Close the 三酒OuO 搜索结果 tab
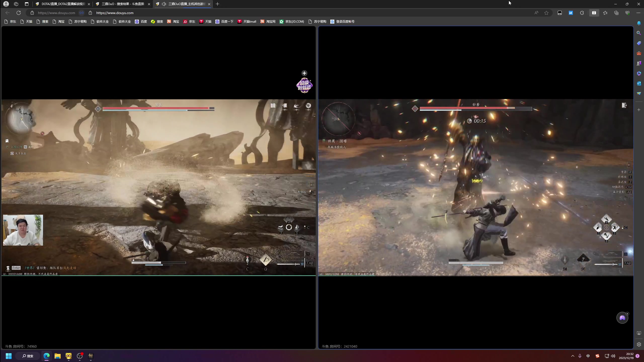 tap(149, 4)
